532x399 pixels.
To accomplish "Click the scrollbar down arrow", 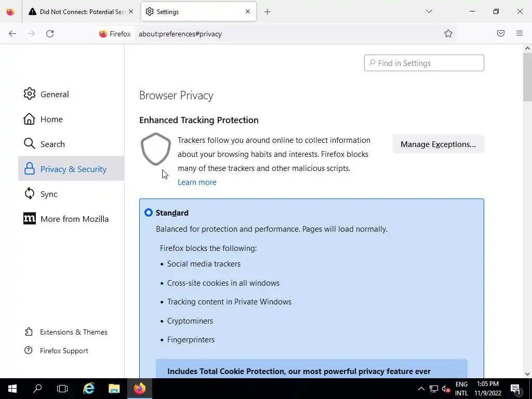I will pyautogui.click(x=527, y=374).
